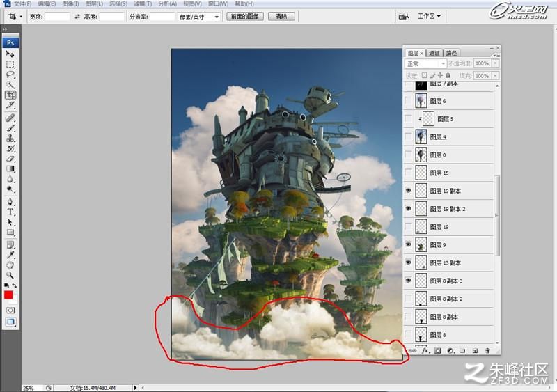Select the History Brush tool
557x392 pixels.
click(10, 148)
